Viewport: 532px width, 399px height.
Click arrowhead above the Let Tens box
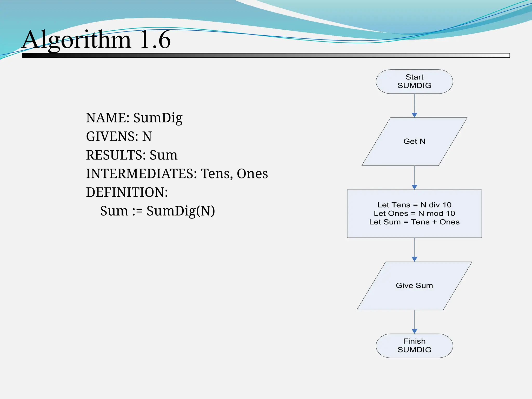(x=414, y=187)
